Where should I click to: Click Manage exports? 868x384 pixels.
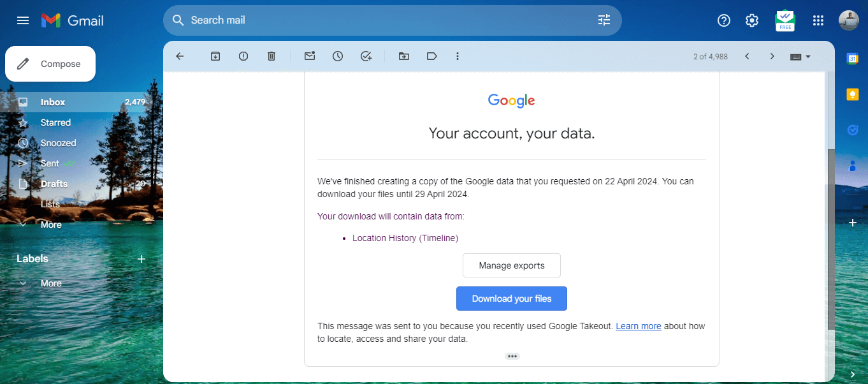[511, 265]
